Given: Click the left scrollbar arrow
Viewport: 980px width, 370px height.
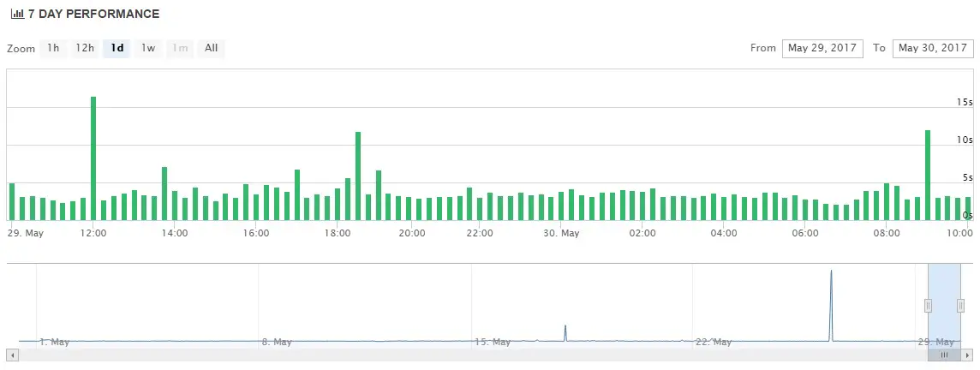Looking at the screenshot, I should [x=13, y=355].
